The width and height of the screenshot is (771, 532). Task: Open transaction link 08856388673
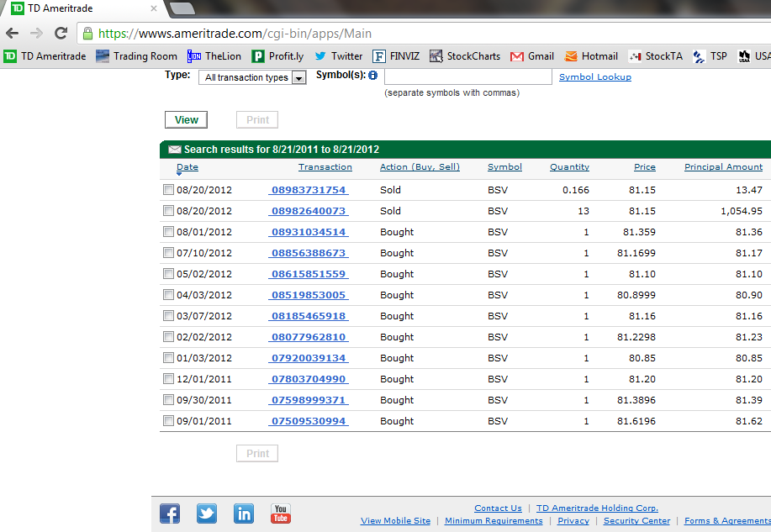(309, 253)
